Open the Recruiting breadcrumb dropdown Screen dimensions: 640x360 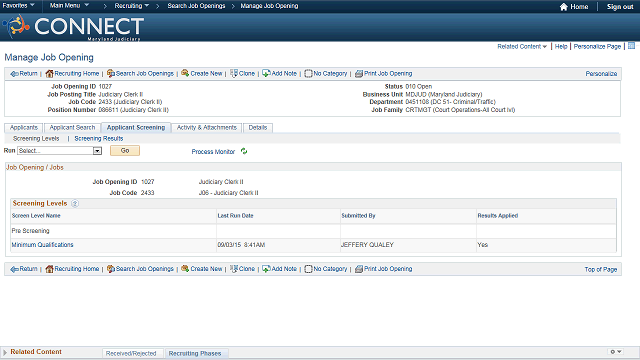point(131,6)
